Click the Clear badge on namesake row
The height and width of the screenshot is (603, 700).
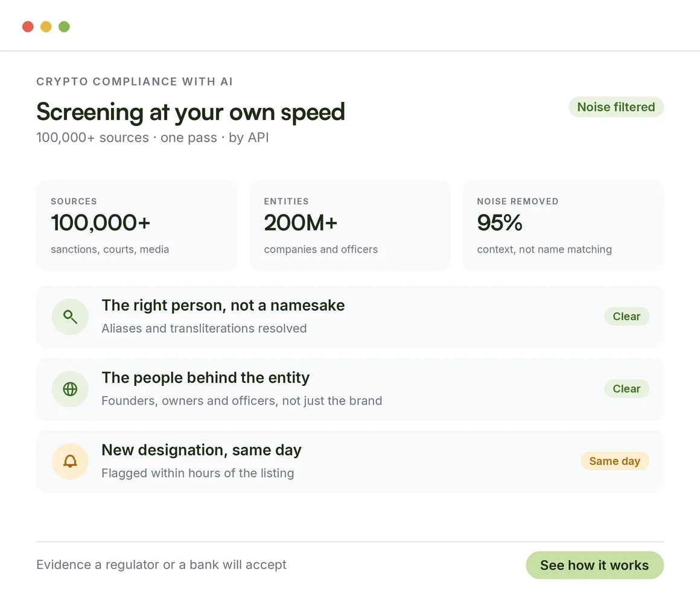pos(627,316)
